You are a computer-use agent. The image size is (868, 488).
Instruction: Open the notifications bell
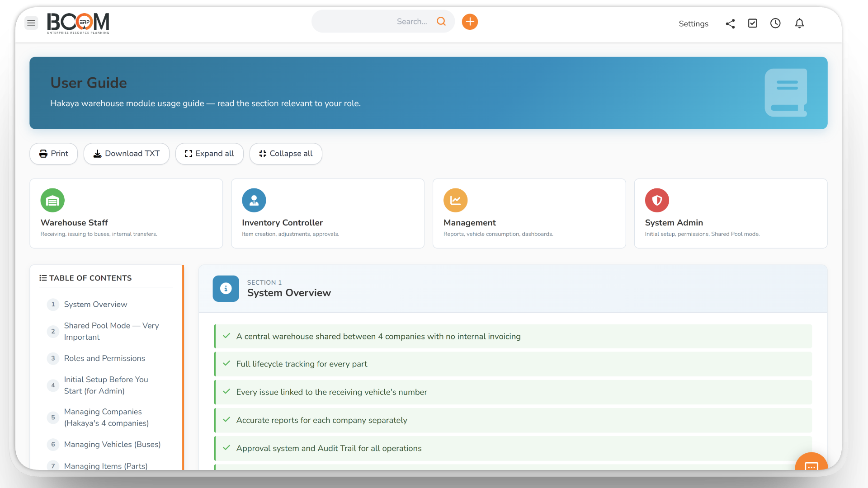[799, 23]
